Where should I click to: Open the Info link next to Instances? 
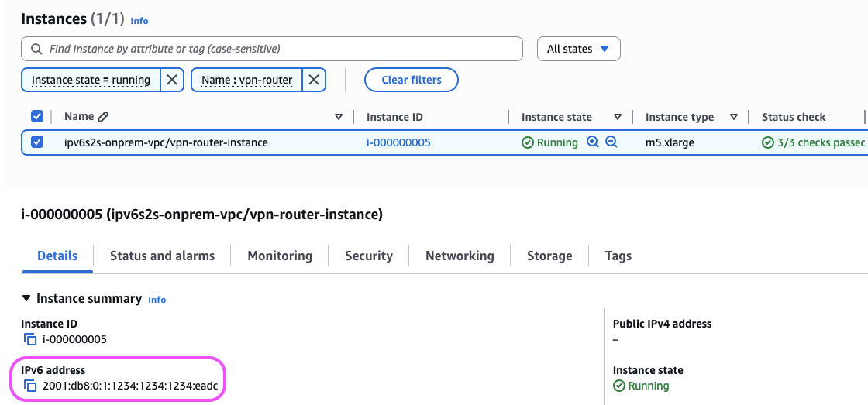coord(139,21)
